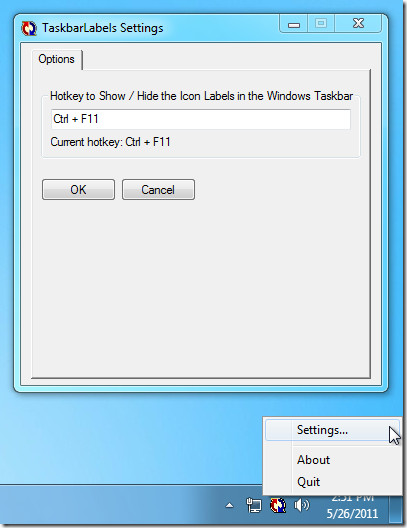Click the Current hotkey: Ctrl + F11 label
The height and width of the screenshot is (528, 407).
110,142
